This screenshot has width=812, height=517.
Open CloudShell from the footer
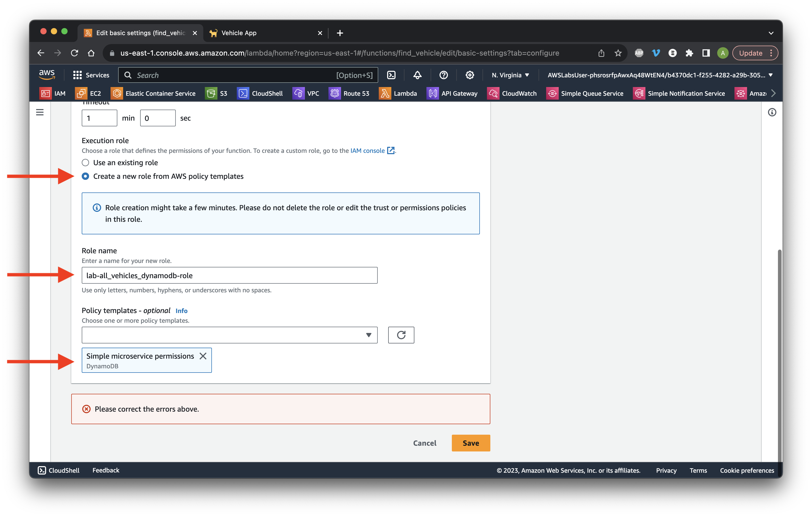click(x=59, y=470)
